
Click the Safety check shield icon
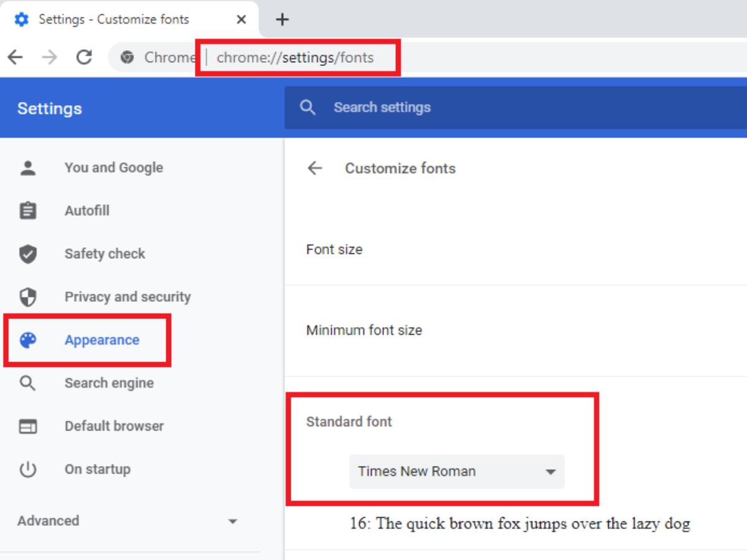pyautogui.click(x=28, y=254)
